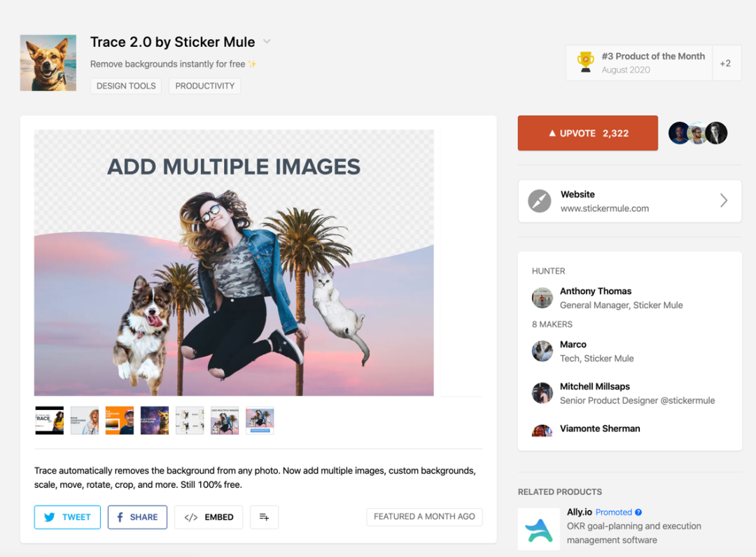Click the main "ADD MULTIPLE IMAGES" gallery image
Viewport: 756px width, 557px height.
234,262
